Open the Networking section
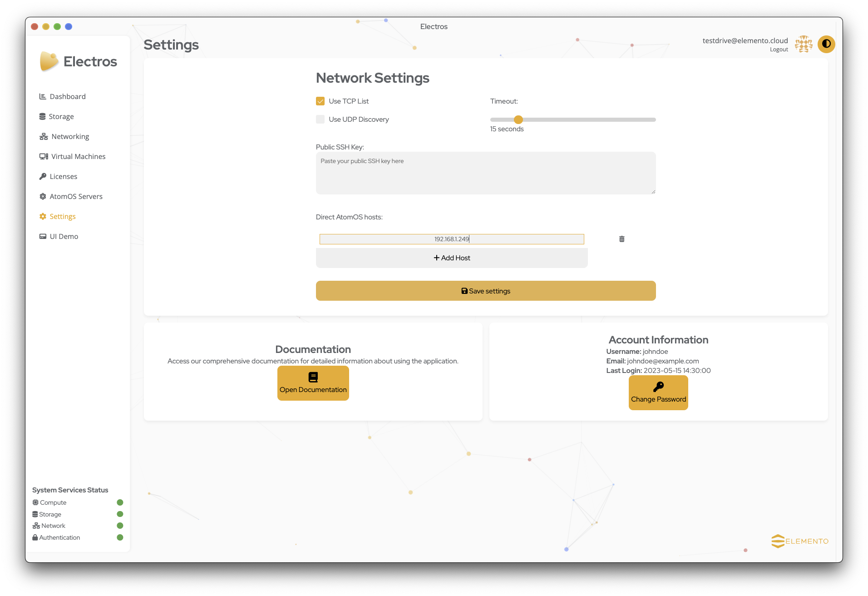Viewport: 868px width, 596px height. [64, 136]
